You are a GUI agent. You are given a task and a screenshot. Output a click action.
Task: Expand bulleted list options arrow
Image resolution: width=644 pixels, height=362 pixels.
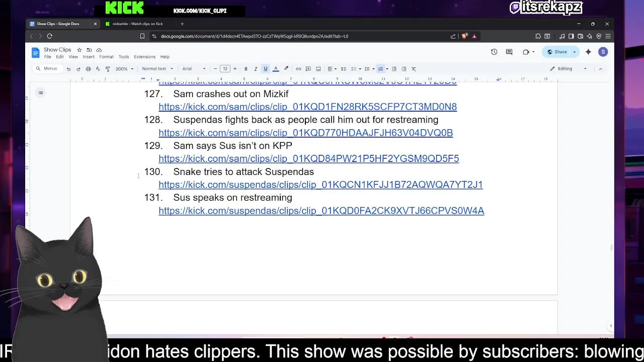point(373,69)
